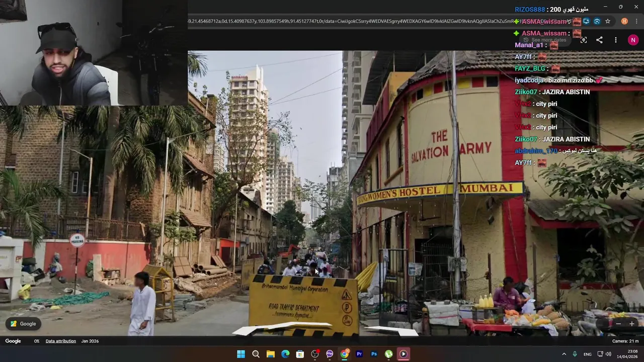Open the media player app in taskbar

coord(404,354)
